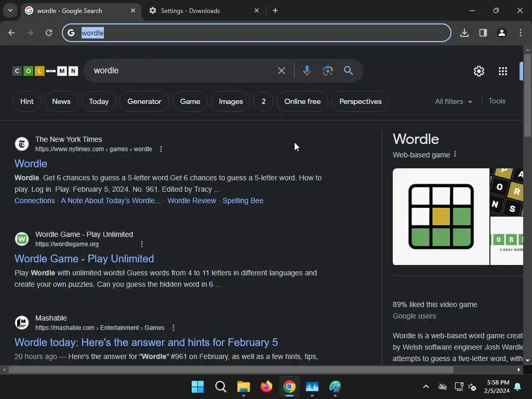Open the Mashable Wordle today article

pos(146,342)
